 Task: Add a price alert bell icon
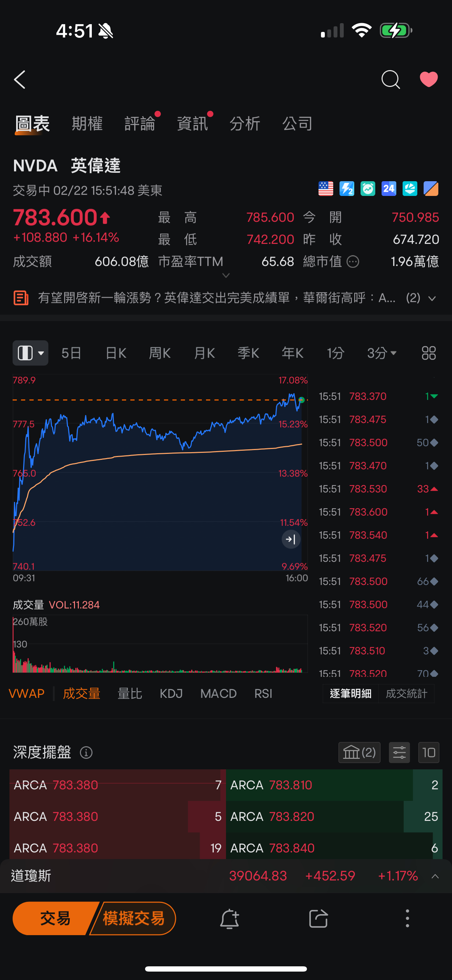coord(230,919)
